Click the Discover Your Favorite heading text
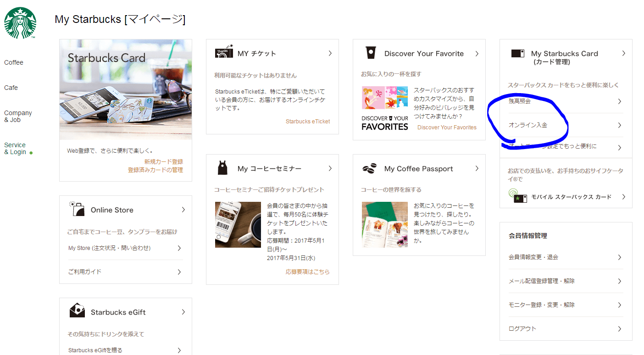The width and height of the screenshot is (644, 355). pyautogui.click(x=424, y=54)
